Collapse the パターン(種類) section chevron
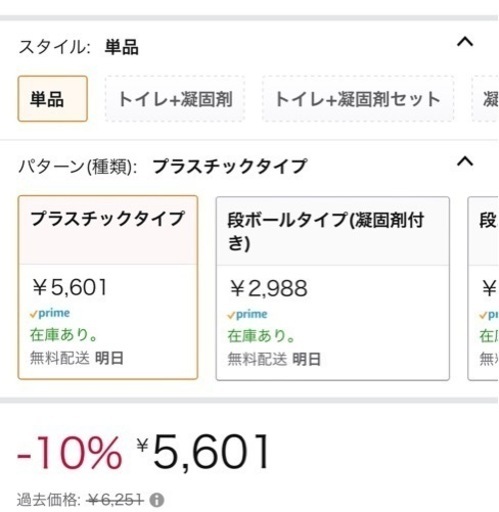Screen dimensions: 499x512 pos(465,162)
